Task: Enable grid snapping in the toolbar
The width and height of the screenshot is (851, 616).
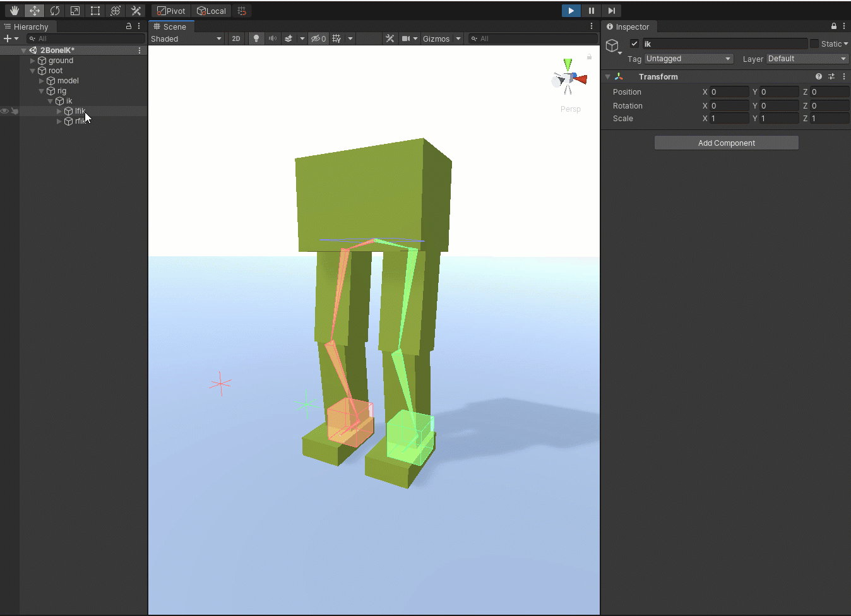Action: coord(242,11)
